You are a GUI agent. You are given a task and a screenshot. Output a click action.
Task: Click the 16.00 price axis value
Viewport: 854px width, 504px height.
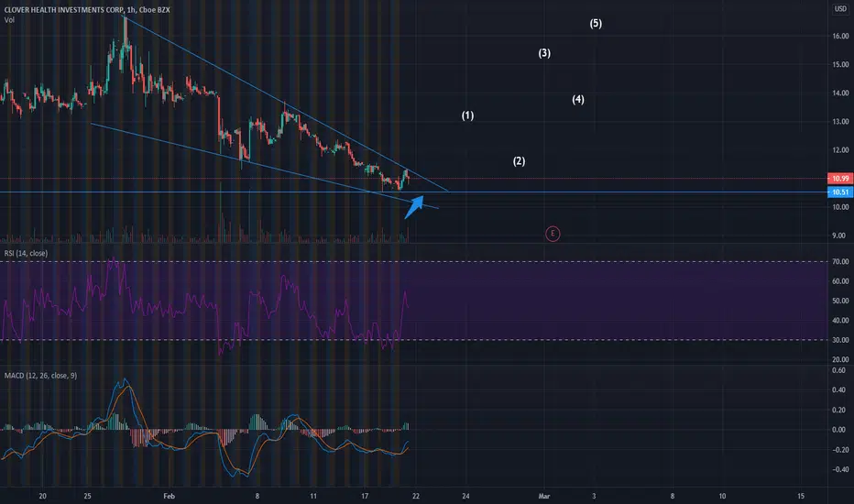(840, 36)
